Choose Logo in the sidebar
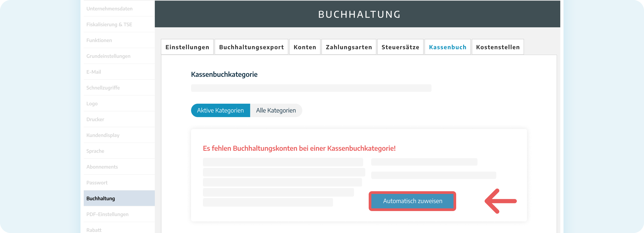This screenshot has width=644, height=233. (119, 103)
